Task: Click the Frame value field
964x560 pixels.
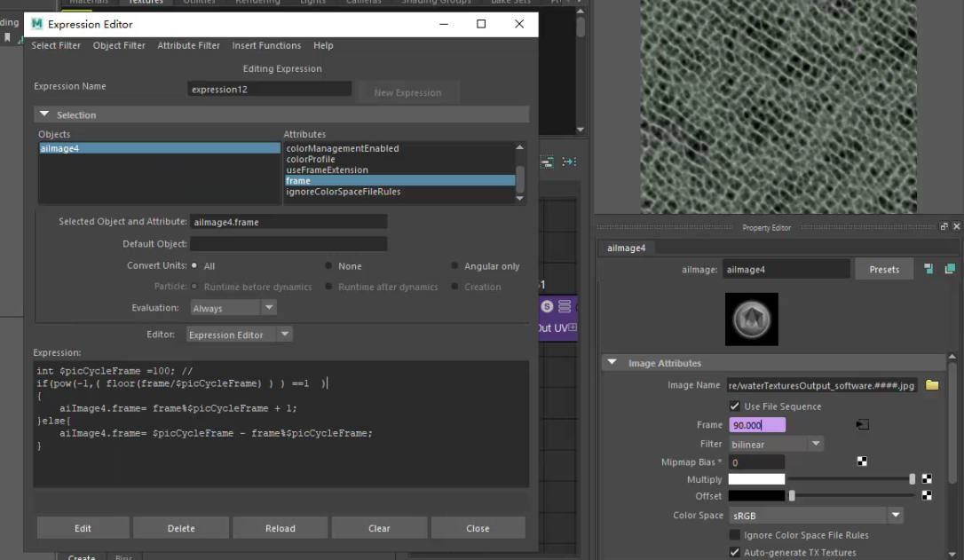Action: 757,425
